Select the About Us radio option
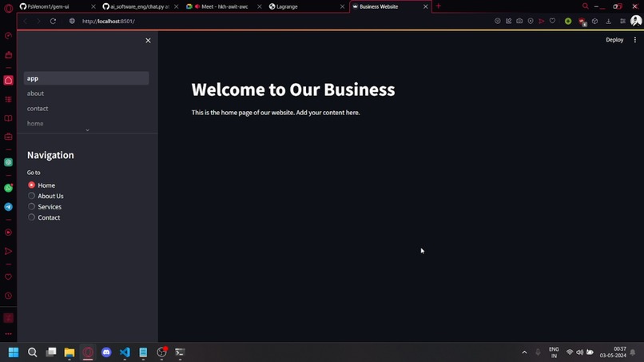Viewport: 644px width, 362px height. point(31,196)
